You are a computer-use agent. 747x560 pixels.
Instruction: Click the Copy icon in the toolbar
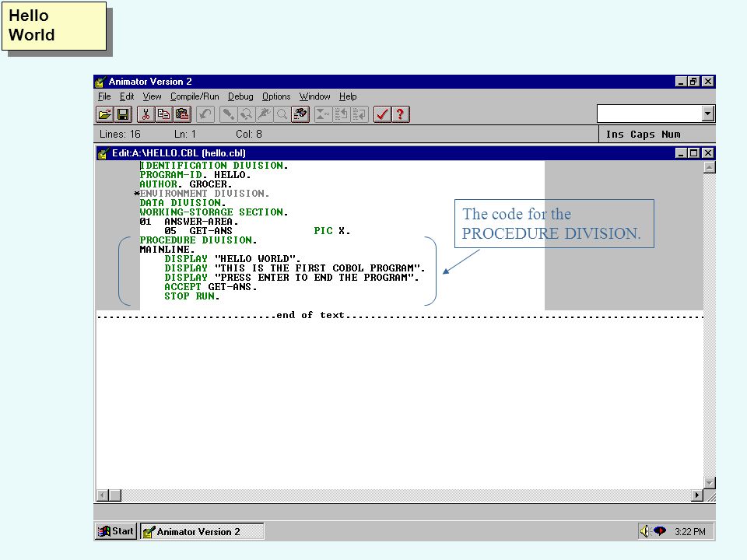[x=164, y=114]
